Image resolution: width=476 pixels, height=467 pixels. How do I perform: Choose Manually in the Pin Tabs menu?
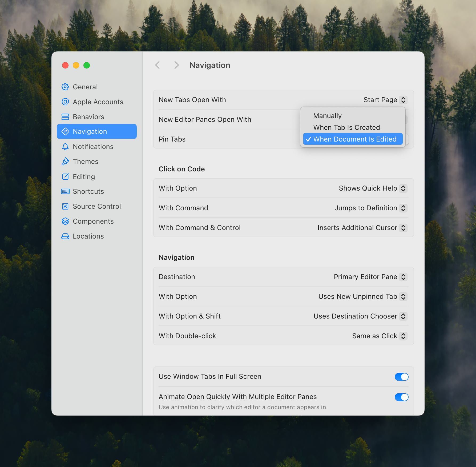353,116
